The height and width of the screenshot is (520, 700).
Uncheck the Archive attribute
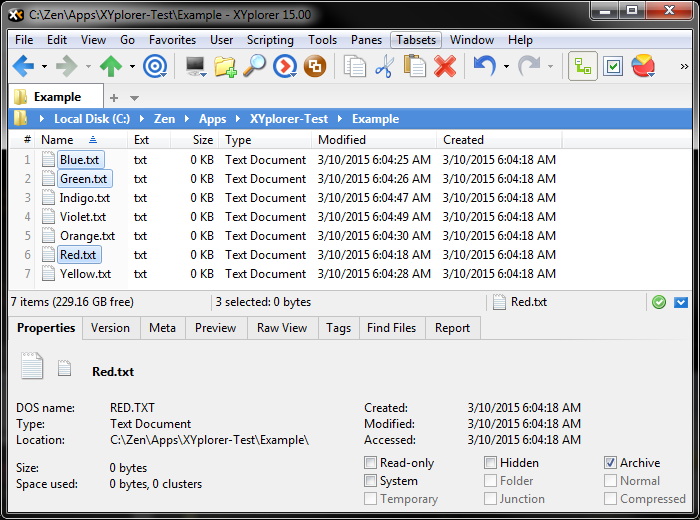611,463
